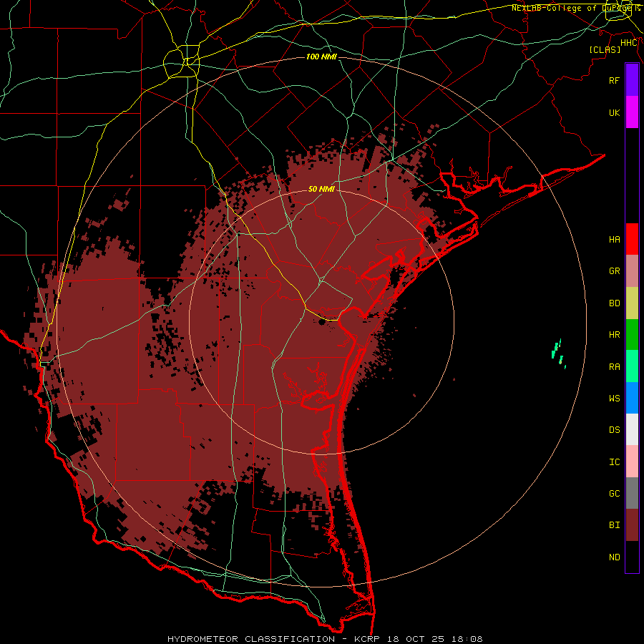Click the "HR" legend label
This screenshot has width=644, height=644.
pyautogui.click(x=615, y=335)
